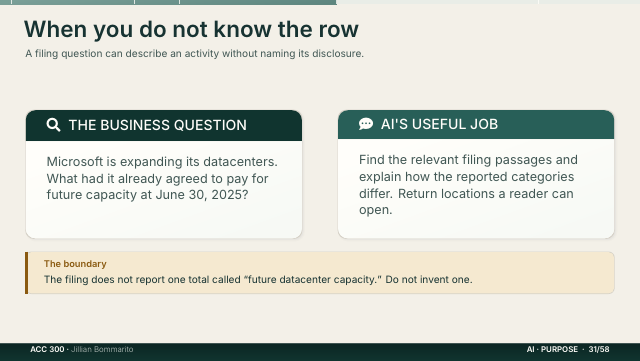Image resolution: width=640 pixels, height=361 pixels.
Task: Click the slide counter "31/58"
Action: (x=599, y=349)
